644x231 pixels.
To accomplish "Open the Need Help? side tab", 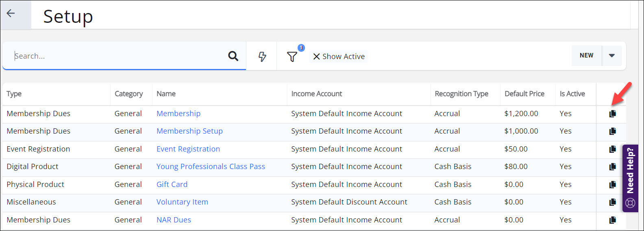I will pyautogui.click(x=630, y=178).
